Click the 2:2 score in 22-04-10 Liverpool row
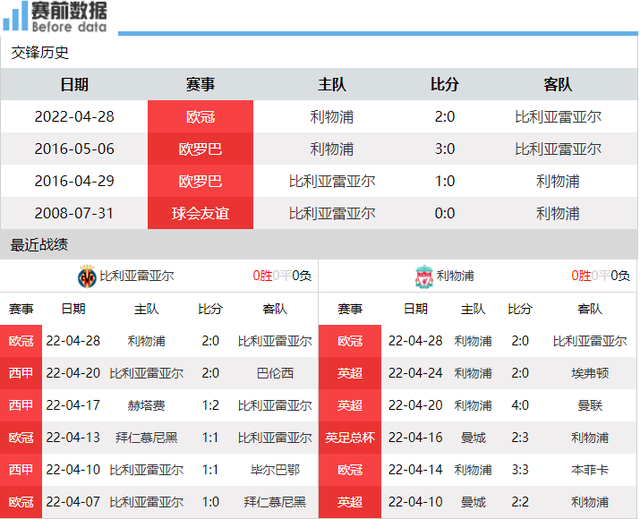 pos(520,502)
